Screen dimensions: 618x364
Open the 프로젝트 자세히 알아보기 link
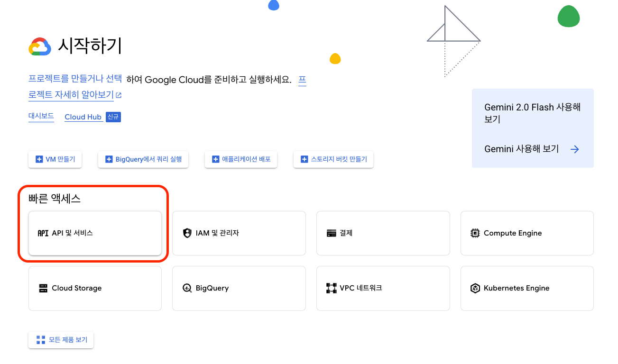coord(71,94)
